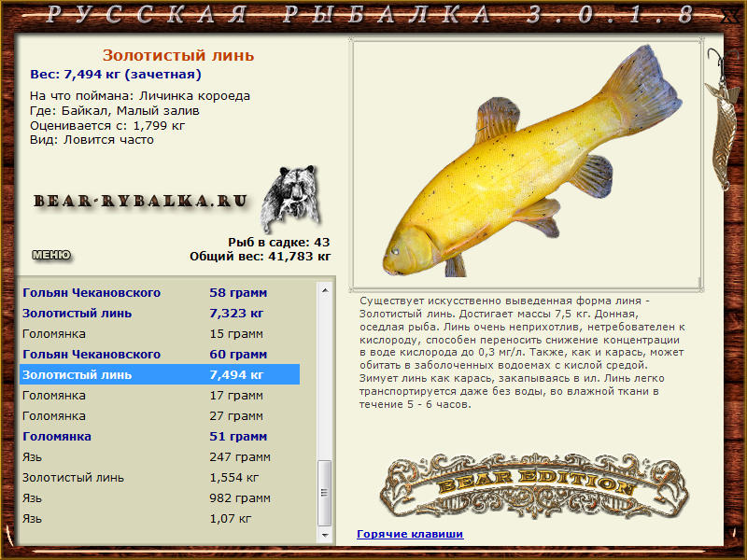Select Гольян Чекановского 58 грамм entry
The height and width of the screenshot is (560, 747).
(159, 293)
